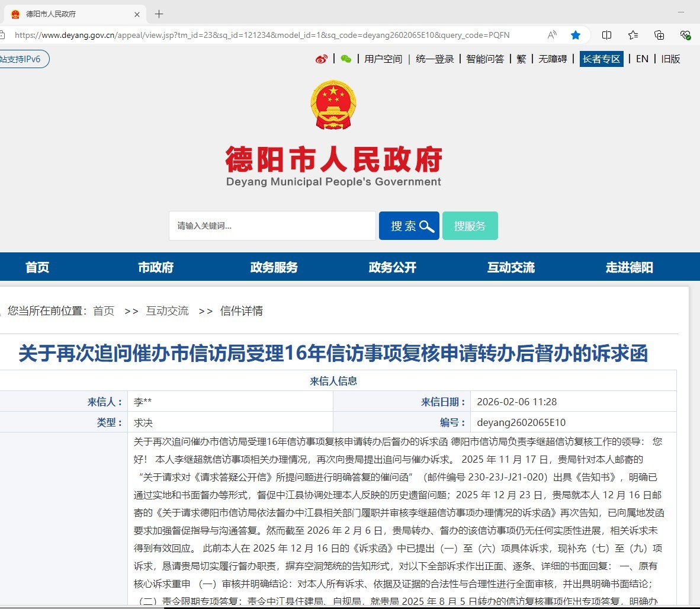
Task: Open a new browser tab
Action: pyautogui.click(x=159, y=14)
